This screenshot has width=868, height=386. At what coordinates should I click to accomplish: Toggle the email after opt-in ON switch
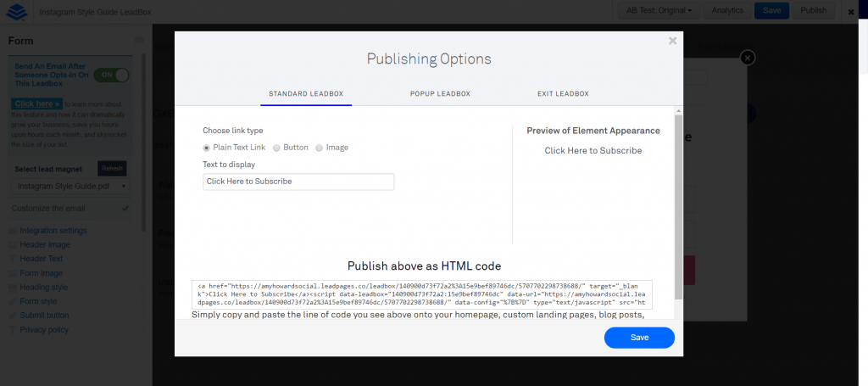[x=111, y=75]
